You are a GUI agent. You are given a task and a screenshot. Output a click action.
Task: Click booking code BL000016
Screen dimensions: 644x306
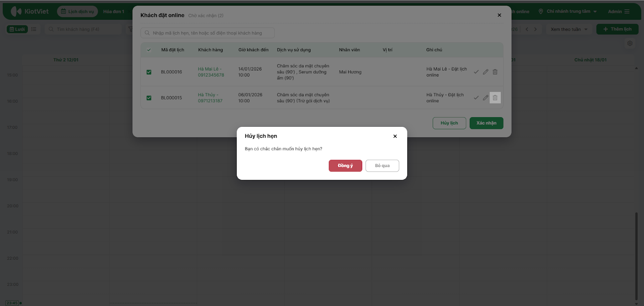coord(171,72)
